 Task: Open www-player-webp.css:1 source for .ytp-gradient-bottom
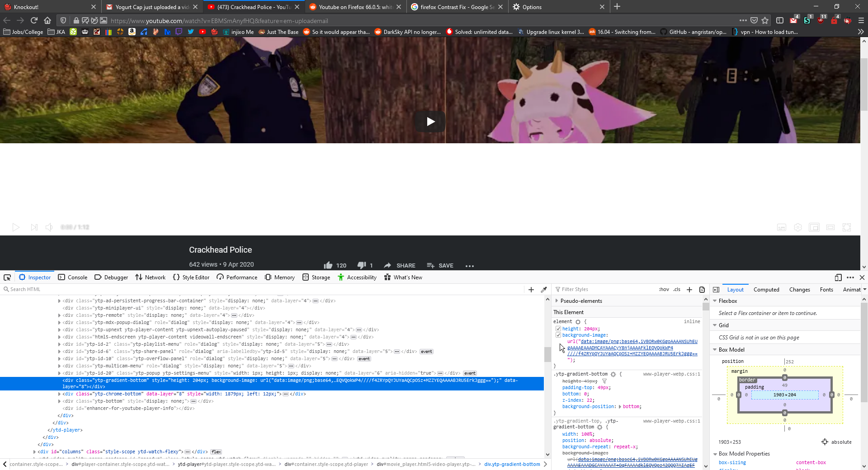[671, 374]
